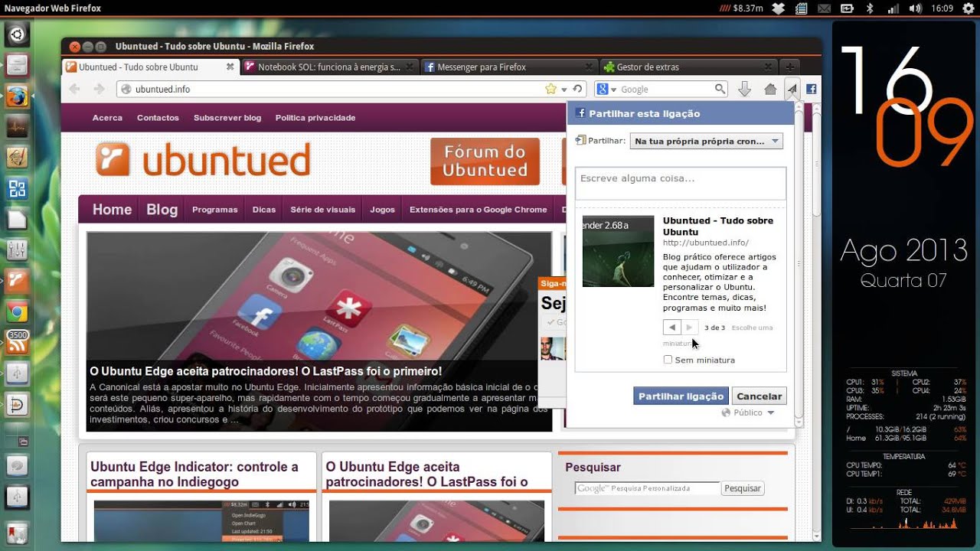Open the Facebook toolbar button
980x551 pixels.
pos(812,89)
